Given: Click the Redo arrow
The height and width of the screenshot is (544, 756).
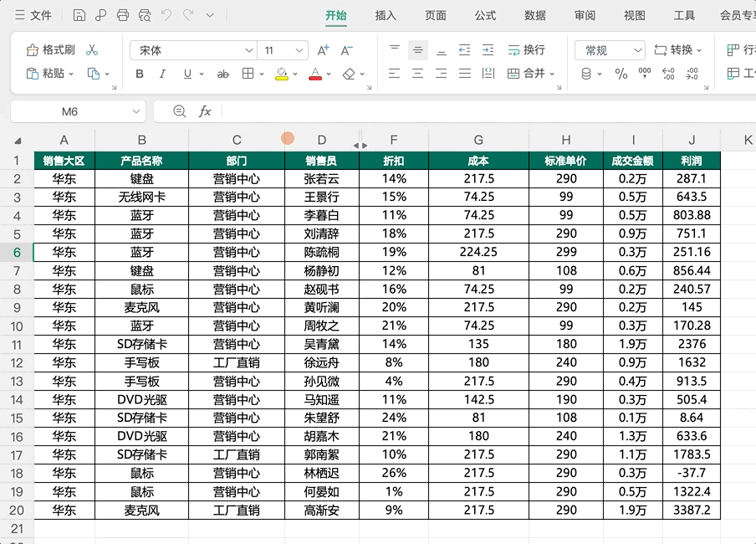Looking at the screenshot, I should 188,15.
